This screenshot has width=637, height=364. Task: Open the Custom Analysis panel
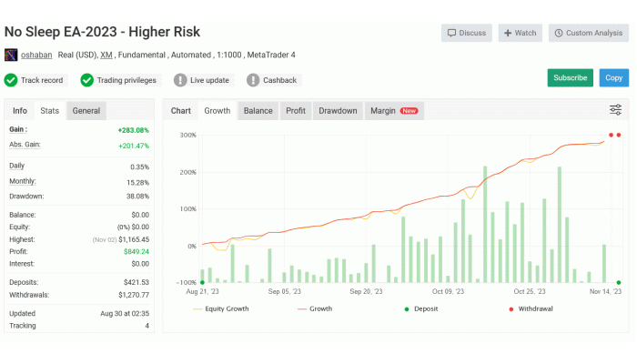pos(588,33)
